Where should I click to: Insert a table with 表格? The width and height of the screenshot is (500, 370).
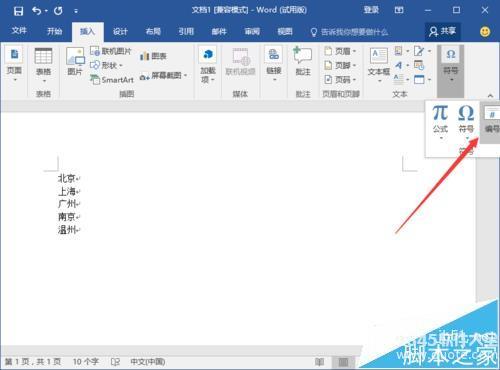click(x=43, y=65)
